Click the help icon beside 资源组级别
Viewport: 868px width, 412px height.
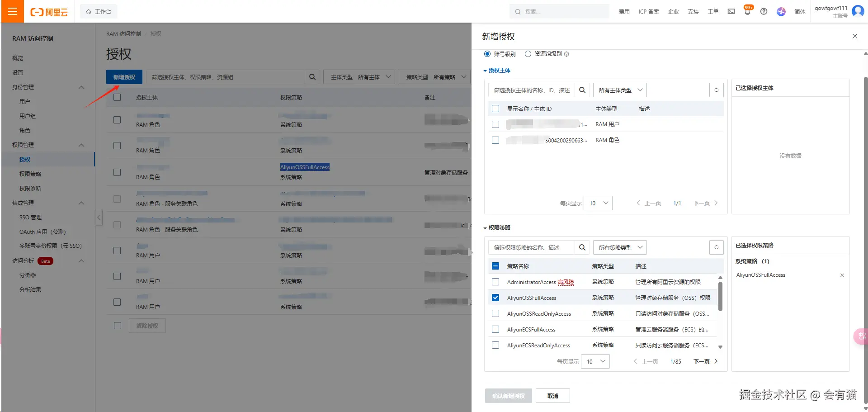(x=566, y=54)
